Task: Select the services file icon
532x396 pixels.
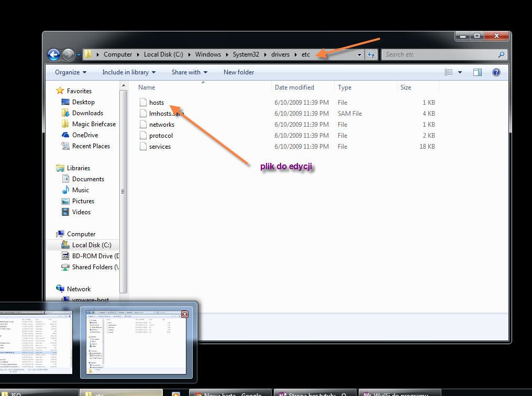Action: [143, 147]
